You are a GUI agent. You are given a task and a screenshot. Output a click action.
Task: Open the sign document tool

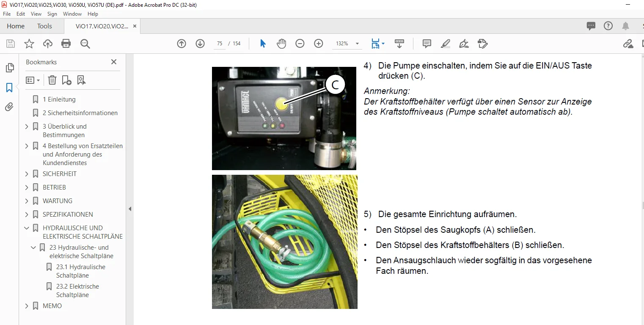pos(464,44)
